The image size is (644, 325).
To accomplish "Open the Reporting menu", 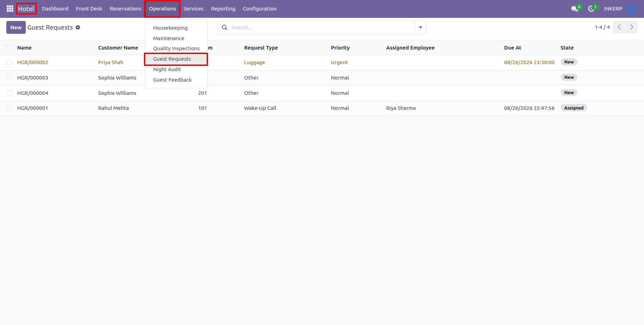I will click(x=223, y=9).
